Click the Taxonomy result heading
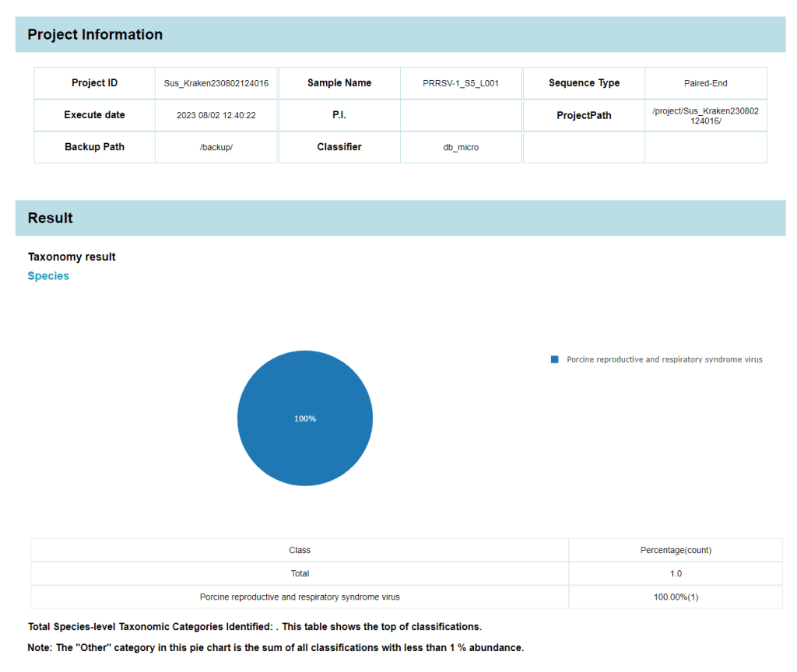The height and width of the screenshot is (672, 797). [x=72, y=257]
